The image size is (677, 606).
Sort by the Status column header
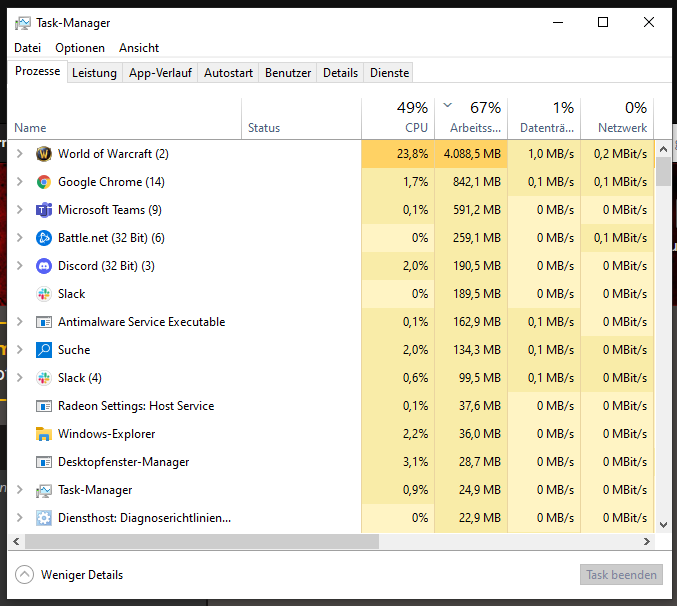coord(301,119)
